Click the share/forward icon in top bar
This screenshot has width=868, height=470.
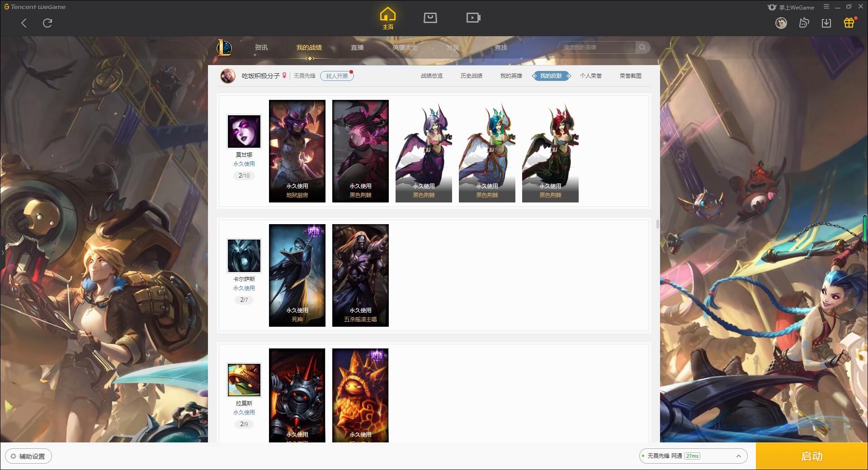point(804,23)
